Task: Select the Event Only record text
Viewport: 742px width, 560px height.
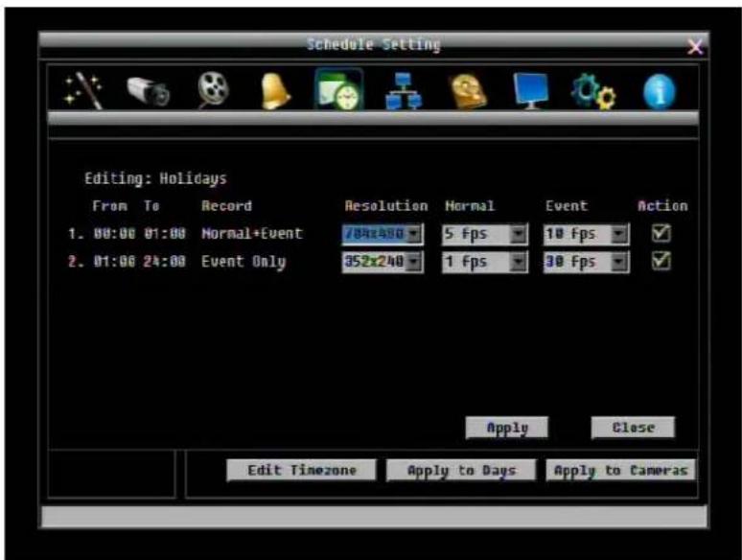Action: (243, 262)
